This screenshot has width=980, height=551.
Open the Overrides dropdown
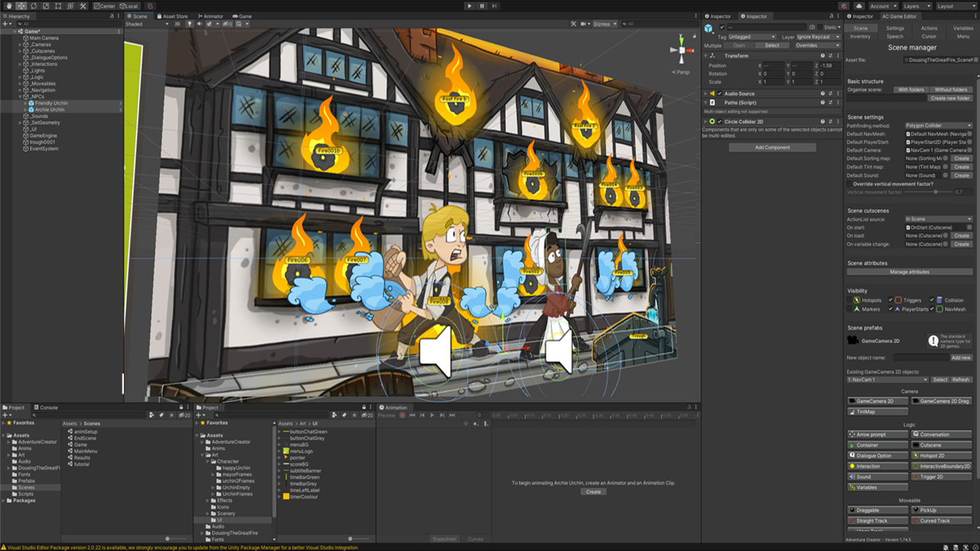pos(817,46)
